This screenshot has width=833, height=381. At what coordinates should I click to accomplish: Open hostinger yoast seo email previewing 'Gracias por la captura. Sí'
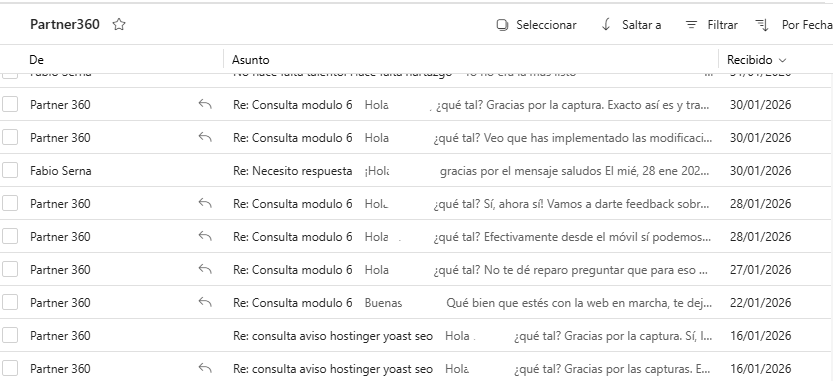[414, 335]
